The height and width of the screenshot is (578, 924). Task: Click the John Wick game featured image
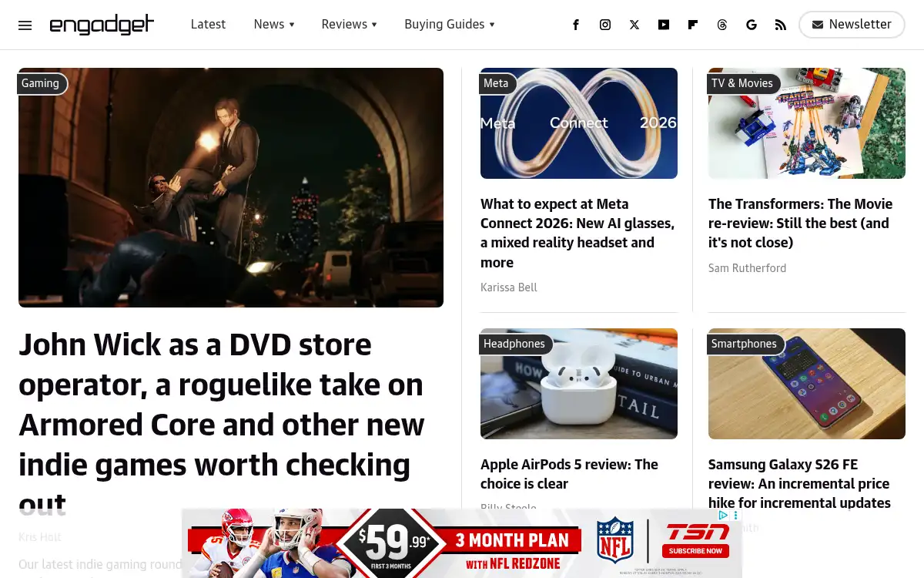pos(231,187)
